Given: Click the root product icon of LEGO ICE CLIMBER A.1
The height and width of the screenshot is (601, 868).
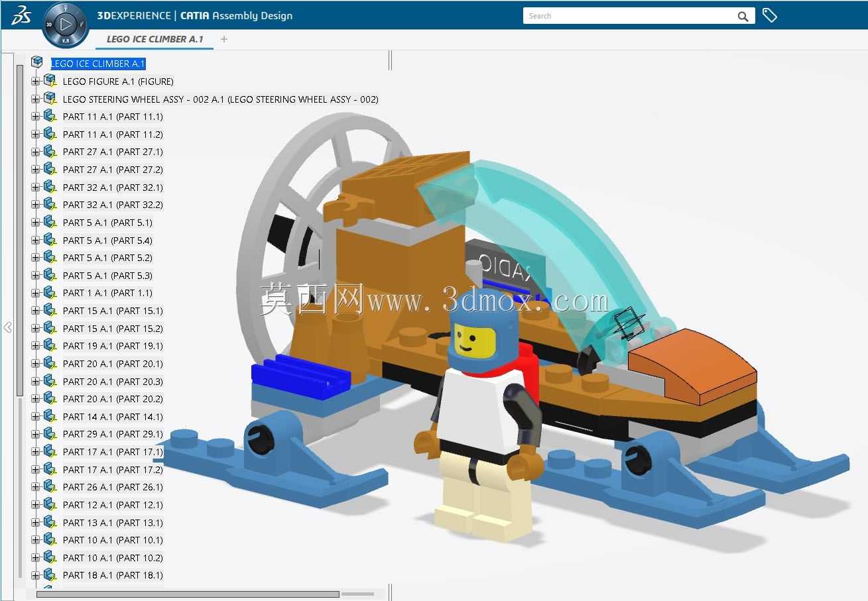Looking at the screenshot, I should 37,62.
